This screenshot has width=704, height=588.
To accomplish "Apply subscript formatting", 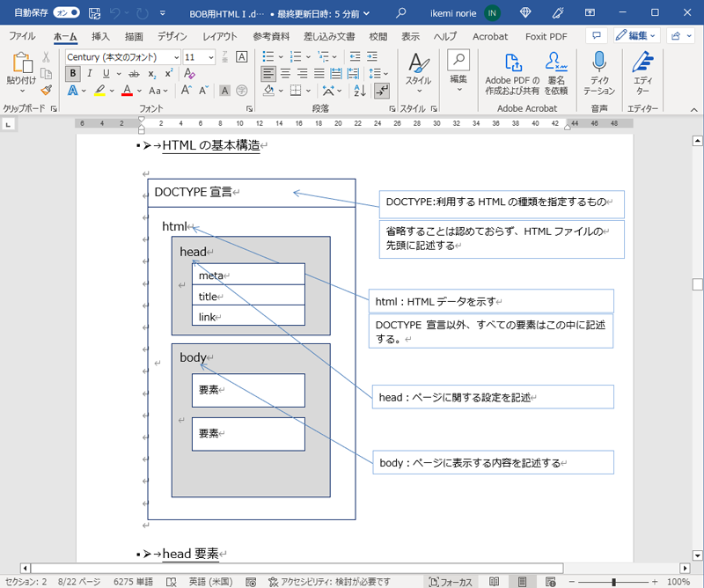I will [x=152, y=74].
